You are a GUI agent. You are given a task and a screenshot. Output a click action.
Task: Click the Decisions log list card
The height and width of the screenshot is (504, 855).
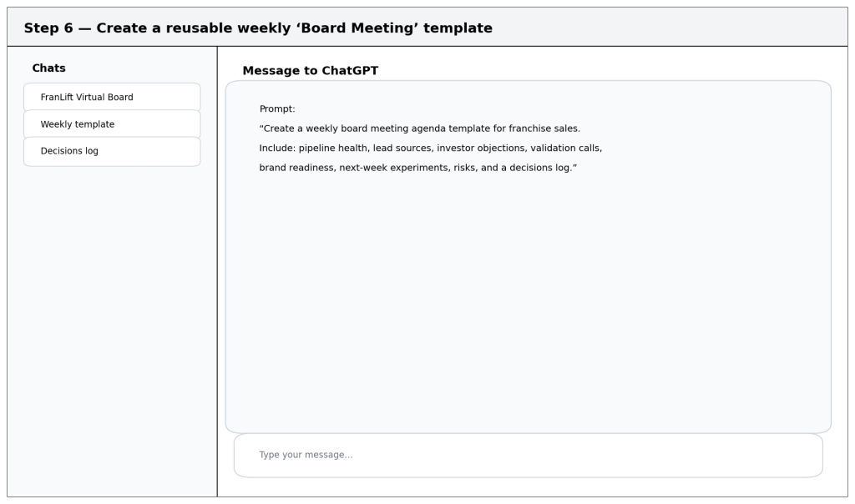pos(112,151)
